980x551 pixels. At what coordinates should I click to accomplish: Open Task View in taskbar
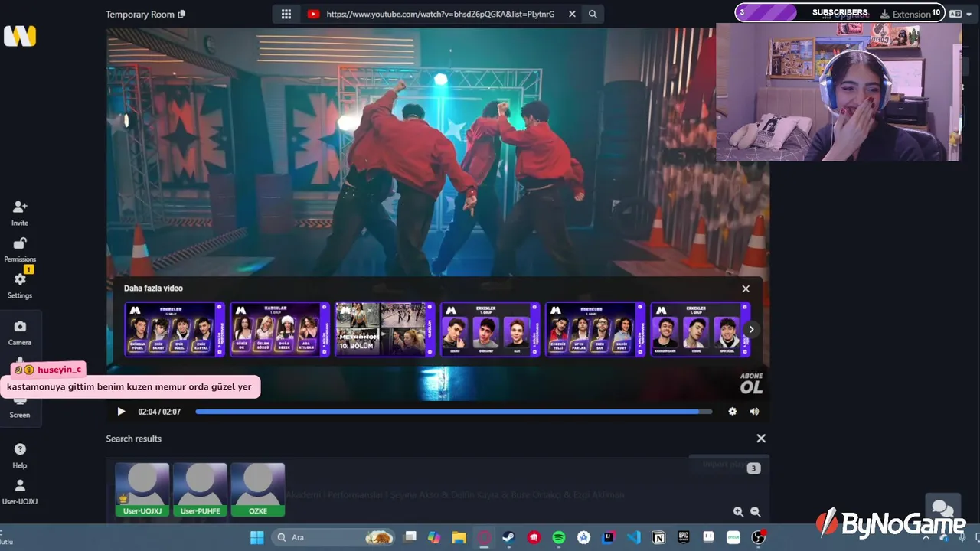coord(410,537)
